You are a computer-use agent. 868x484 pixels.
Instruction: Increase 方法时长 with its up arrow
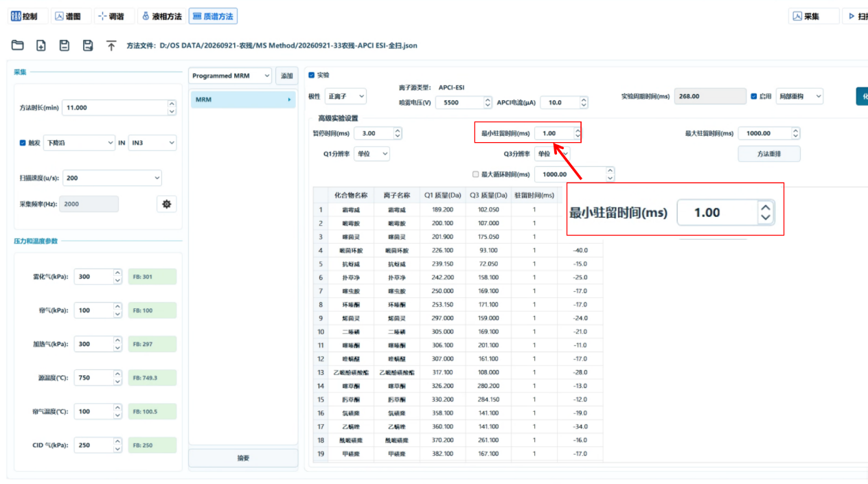coord(172,104)
